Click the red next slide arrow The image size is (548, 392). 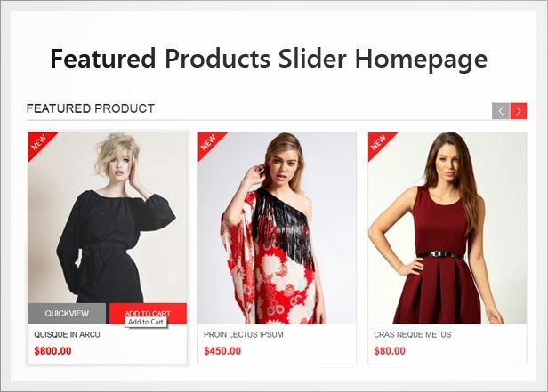pyautogui.click(x=519, y=111)
